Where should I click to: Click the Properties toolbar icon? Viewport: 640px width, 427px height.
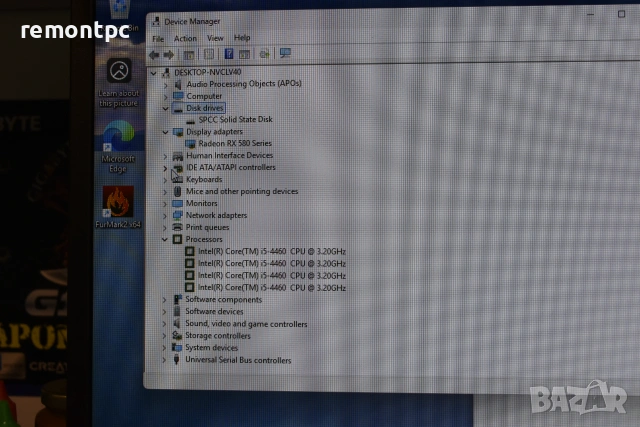pyautogui.click(x=209, y=54)
